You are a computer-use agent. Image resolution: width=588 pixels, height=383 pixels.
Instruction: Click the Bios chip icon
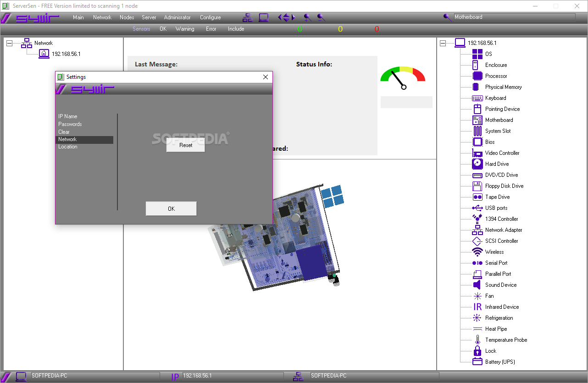click(x=477, y=142)
